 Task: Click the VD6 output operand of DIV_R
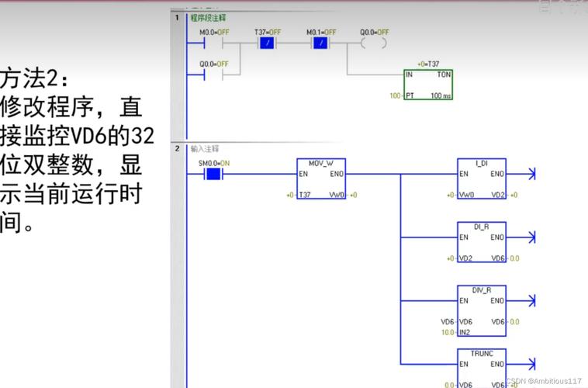(x=498, y=321)
